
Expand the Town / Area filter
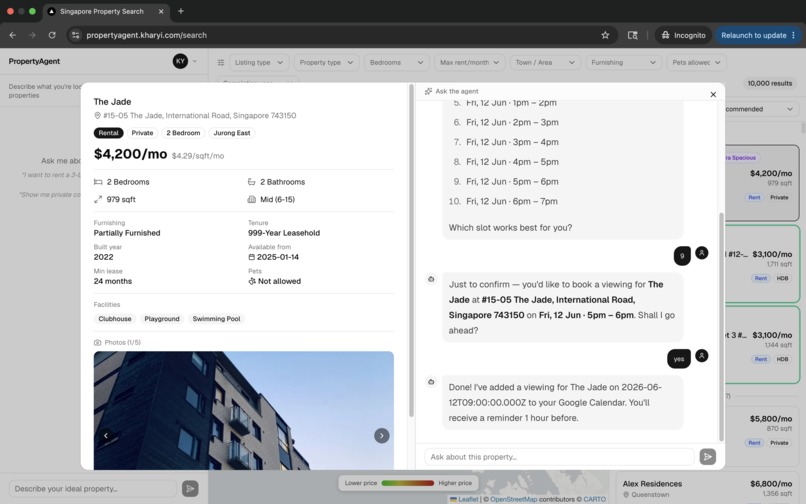point(545,62)
